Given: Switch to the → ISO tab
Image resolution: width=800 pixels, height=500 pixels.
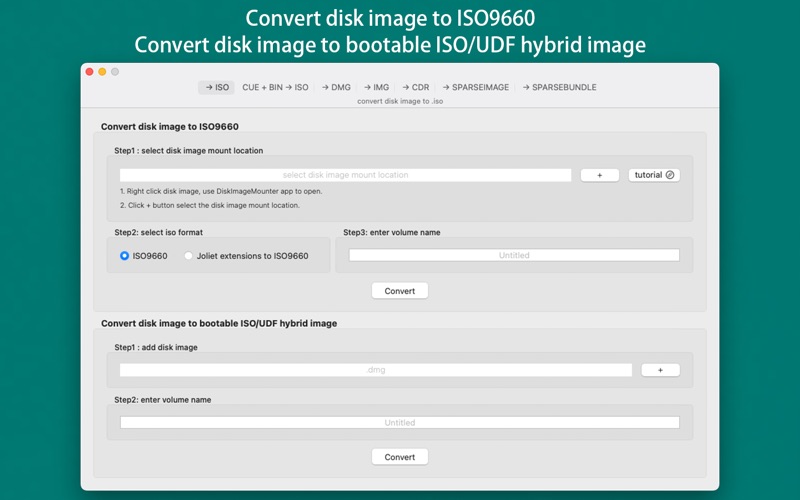Looking at the screenshot, I should point(216,87).
